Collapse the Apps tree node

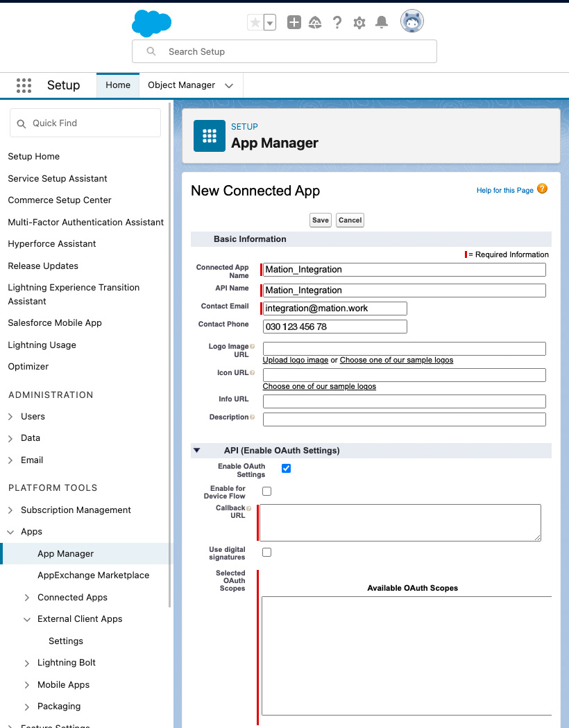pos(10,532)
